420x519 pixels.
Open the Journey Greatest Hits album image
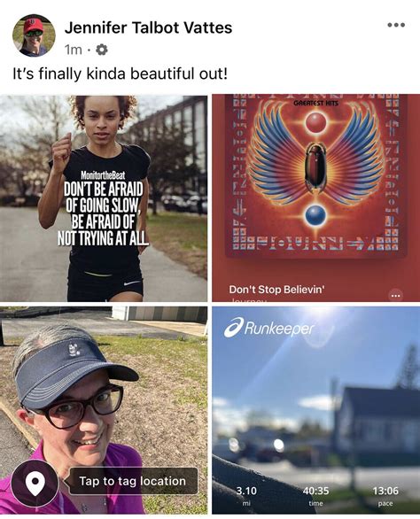click(316, 198)
